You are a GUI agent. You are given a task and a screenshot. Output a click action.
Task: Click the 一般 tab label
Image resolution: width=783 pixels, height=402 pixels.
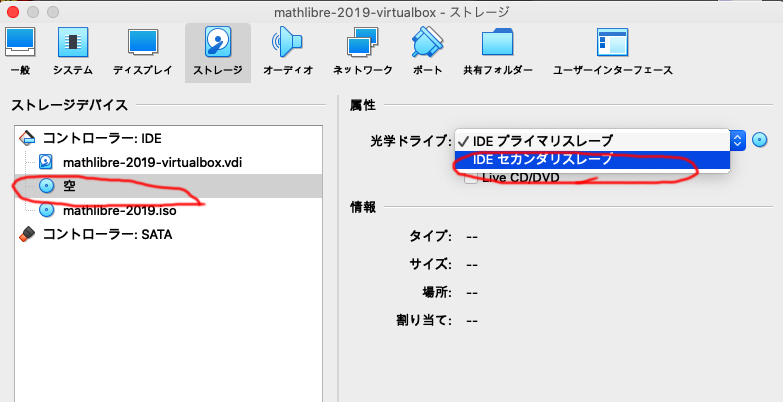tap(20, 70)
